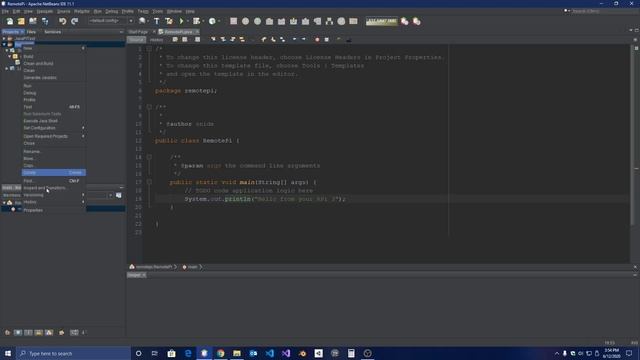
Task: Collapse the main method fold at line 17
Action: 149,182
